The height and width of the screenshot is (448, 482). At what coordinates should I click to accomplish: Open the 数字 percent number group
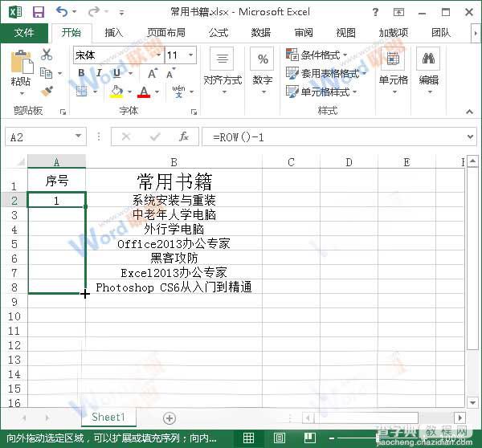[x=263, y=71]
